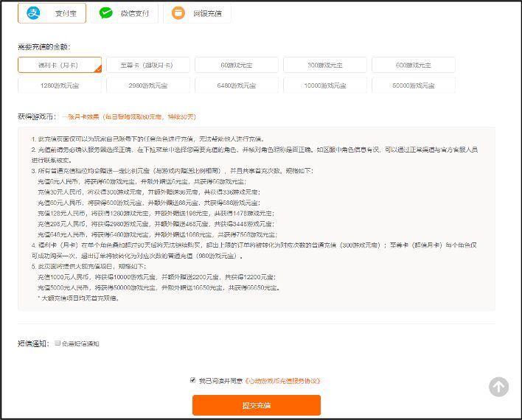This screenshot has width=522, height=420.
Task: Click the 需要充值的金额 label text
Action: 44,47
